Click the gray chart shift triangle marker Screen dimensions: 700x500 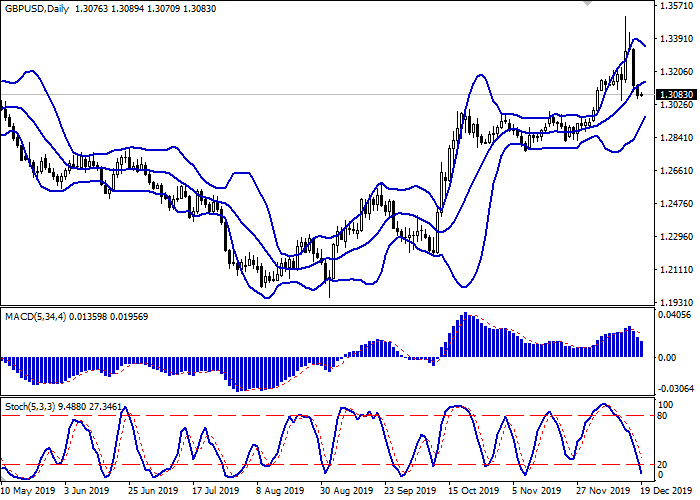pos(587,5)
